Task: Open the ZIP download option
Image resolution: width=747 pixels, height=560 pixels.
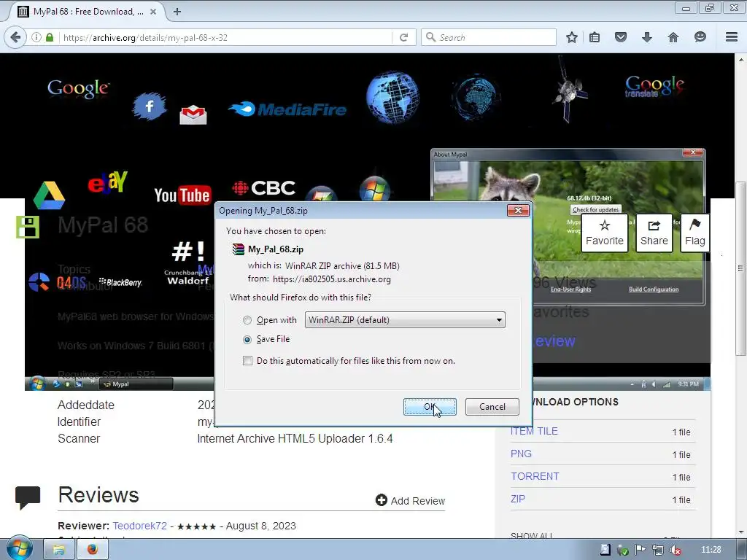Action: [x=518, y=499]
